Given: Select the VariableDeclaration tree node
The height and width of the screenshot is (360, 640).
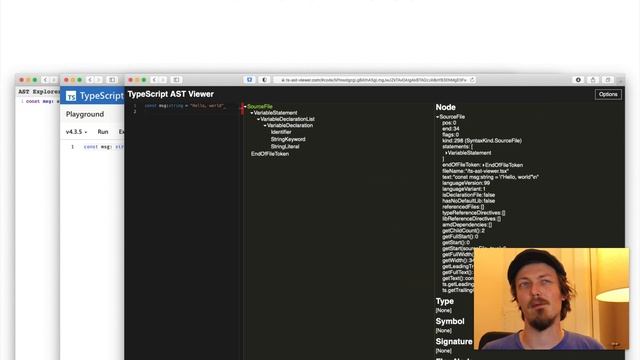Looking at the screenshot, I should tap(290, 125).
